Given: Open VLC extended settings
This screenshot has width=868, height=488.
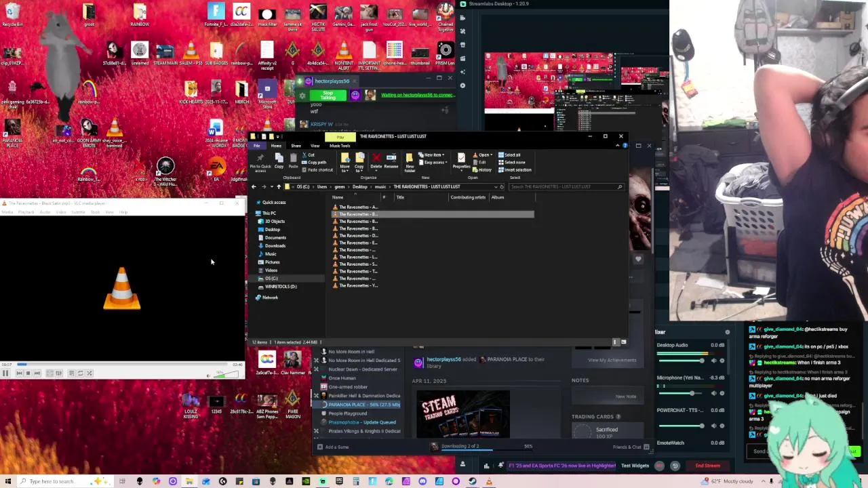Looking at the screenshot, I should coord(58,373).
